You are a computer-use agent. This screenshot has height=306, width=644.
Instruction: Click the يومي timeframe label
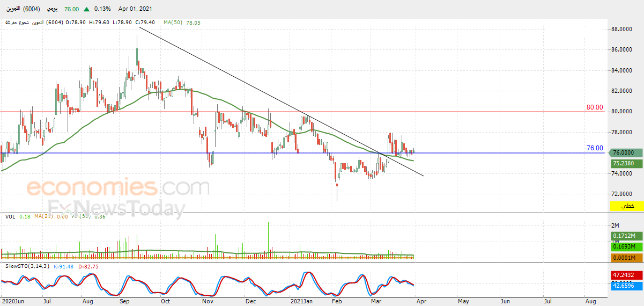pos(51,9)
